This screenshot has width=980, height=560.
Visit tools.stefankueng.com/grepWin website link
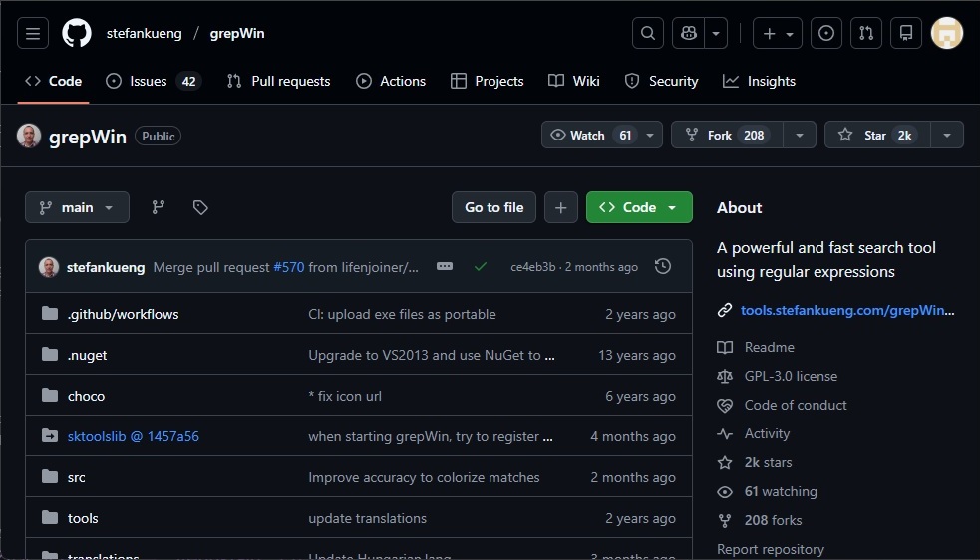tap(847, 310)
